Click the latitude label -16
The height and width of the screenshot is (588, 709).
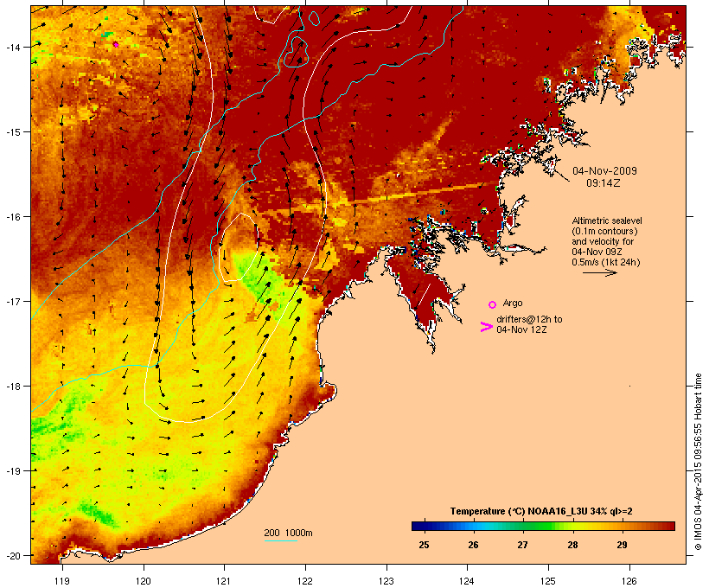tap(12, 217)
